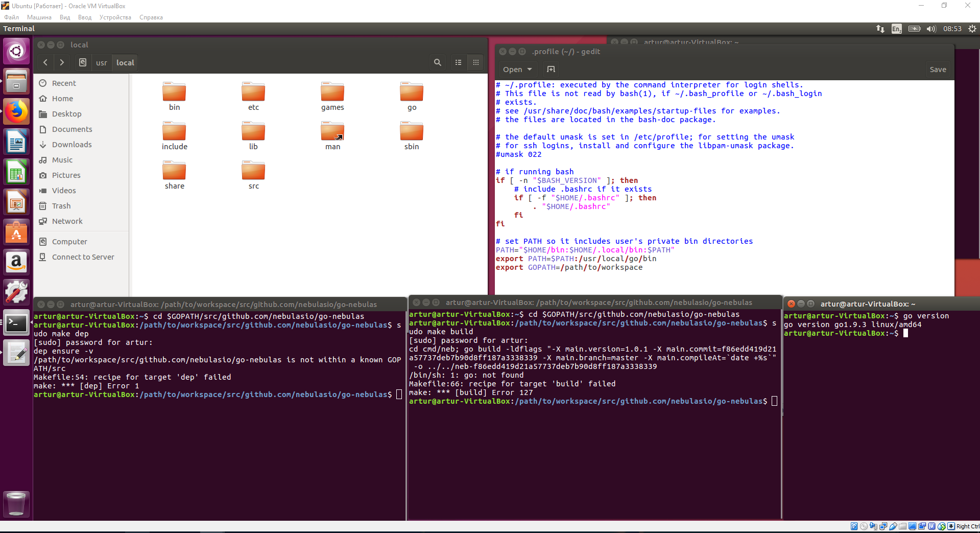Click the optical disc icon in VirtualBox status bar
Screen dimensions: 980x533
864,526
